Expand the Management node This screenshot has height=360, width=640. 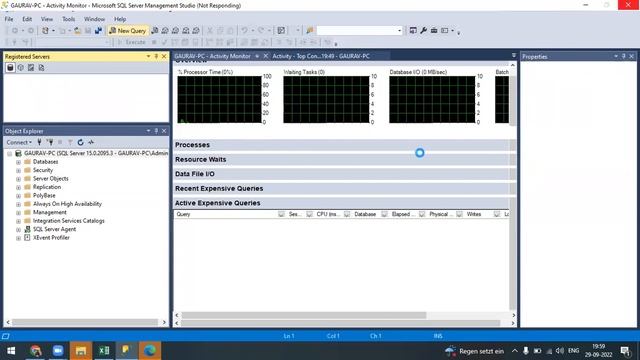18,213
